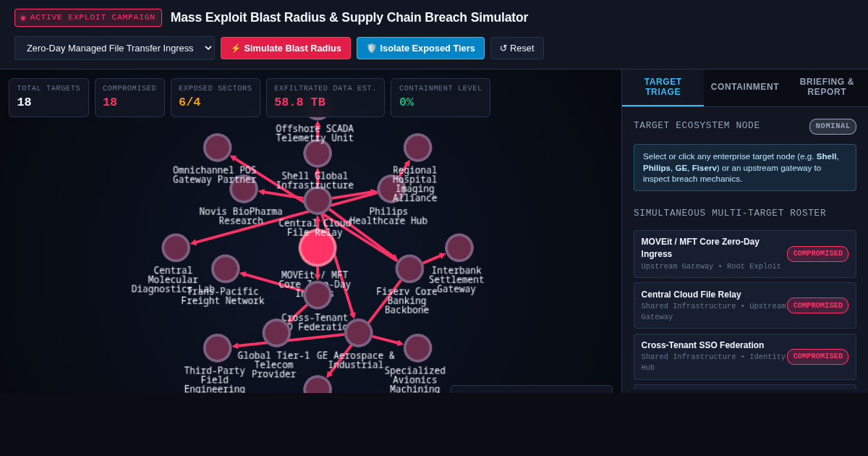This screenshot has width=868, height=456.
Task: Select the GE Aerospace & Industrial node
Action: 358,333
